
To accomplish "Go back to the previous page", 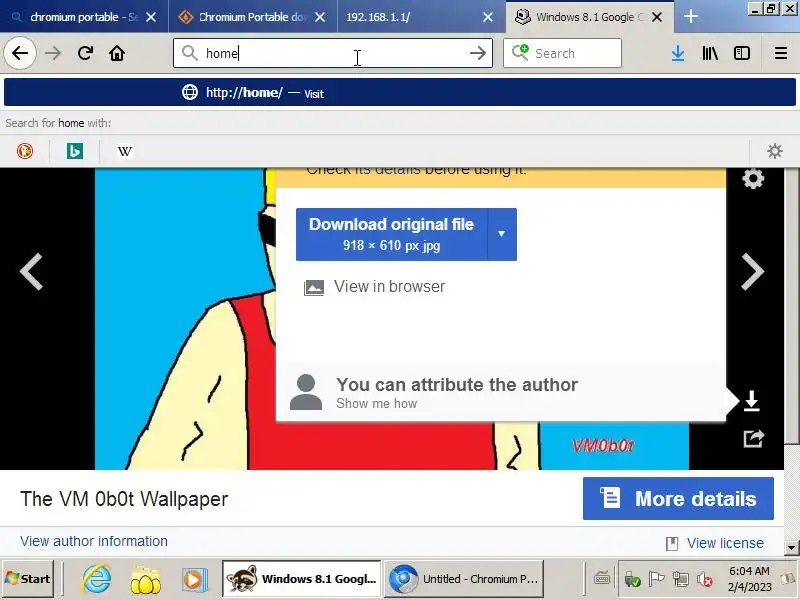I will (x=20, y=53).
